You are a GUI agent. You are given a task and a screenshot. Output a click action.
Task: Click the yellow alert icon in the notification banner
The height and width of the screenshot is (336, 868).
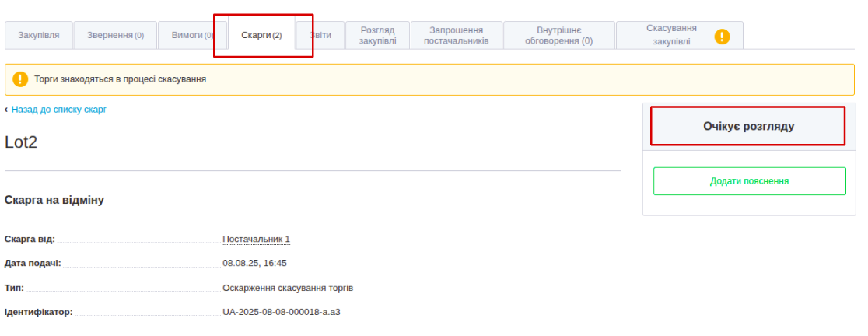point(20,79)
